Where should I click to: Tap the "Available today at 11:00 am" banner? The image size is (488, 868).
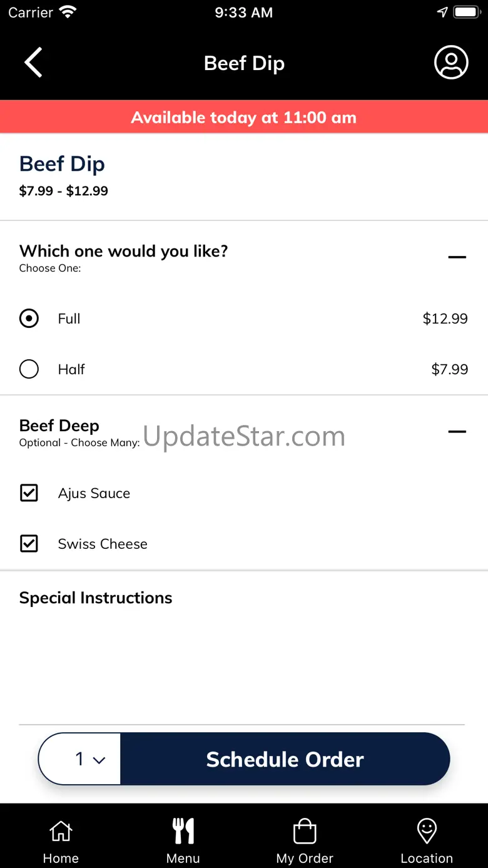[244, 117]
